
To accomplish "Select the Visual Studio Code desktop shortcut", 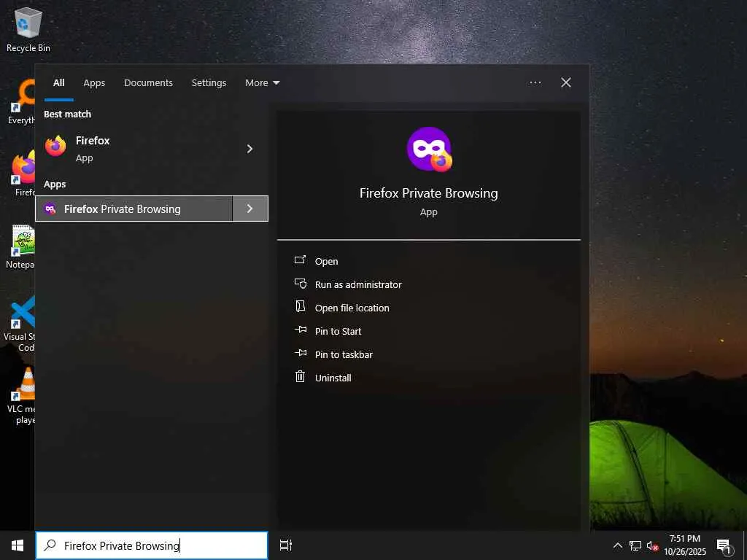I will point(19,324).
